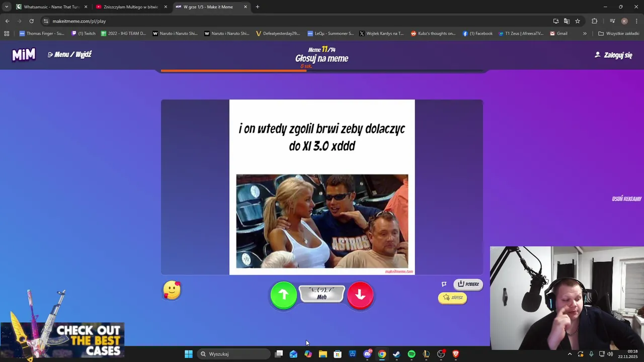Open media controls icon in toolbar

tap(612, 21)
